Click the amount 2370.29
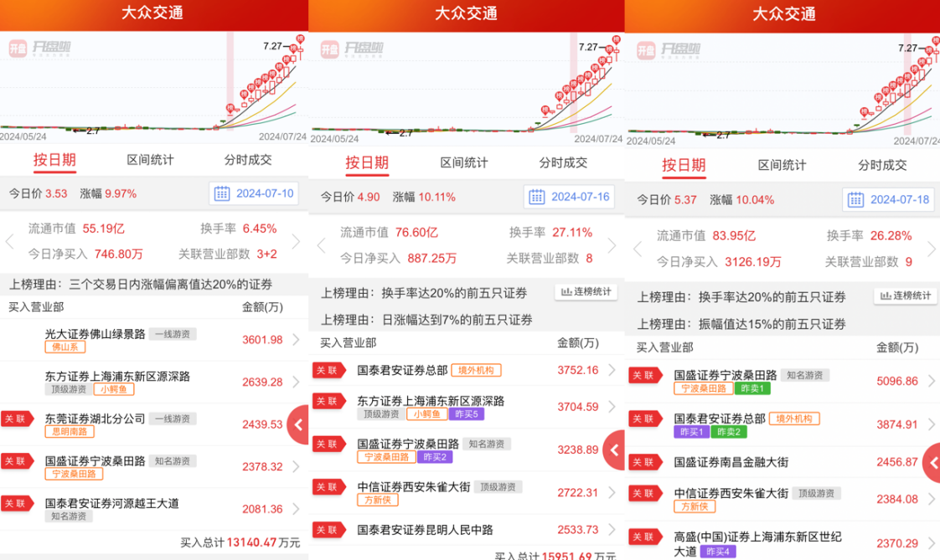The image size is (940, 560). (896, 543)
